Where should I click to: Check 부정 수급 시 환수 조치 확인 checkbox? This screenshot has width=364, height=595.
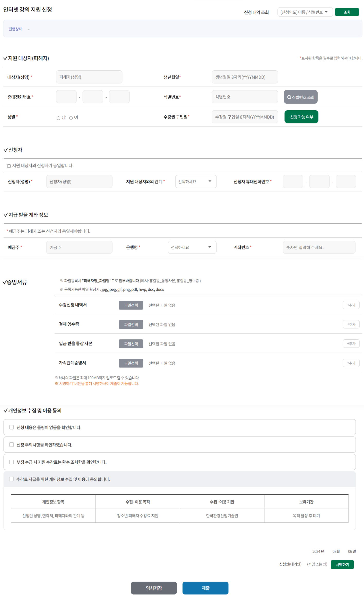[12, 462]
